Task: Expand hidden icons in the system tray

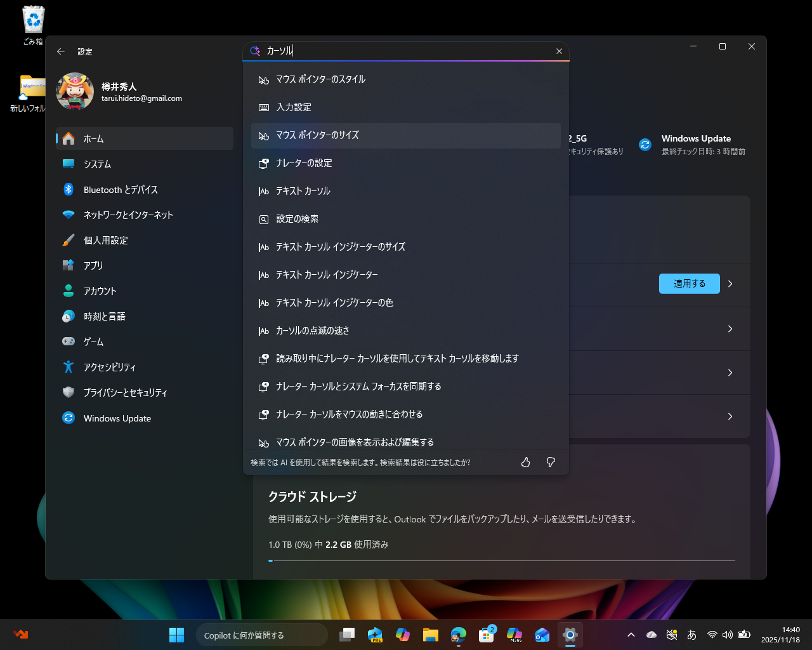Action: tap(631, 635)
